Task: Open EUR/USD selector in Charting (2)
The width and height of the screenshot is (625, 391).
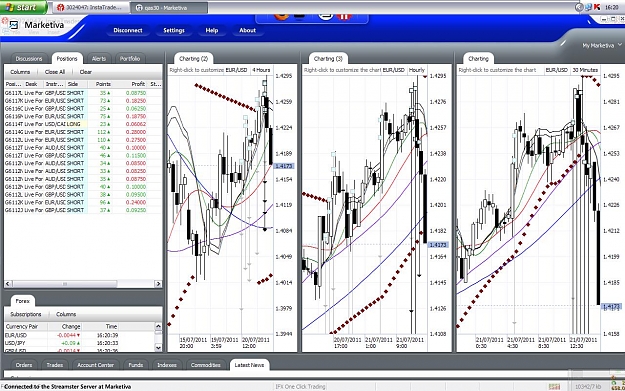Action: [236, 70]
